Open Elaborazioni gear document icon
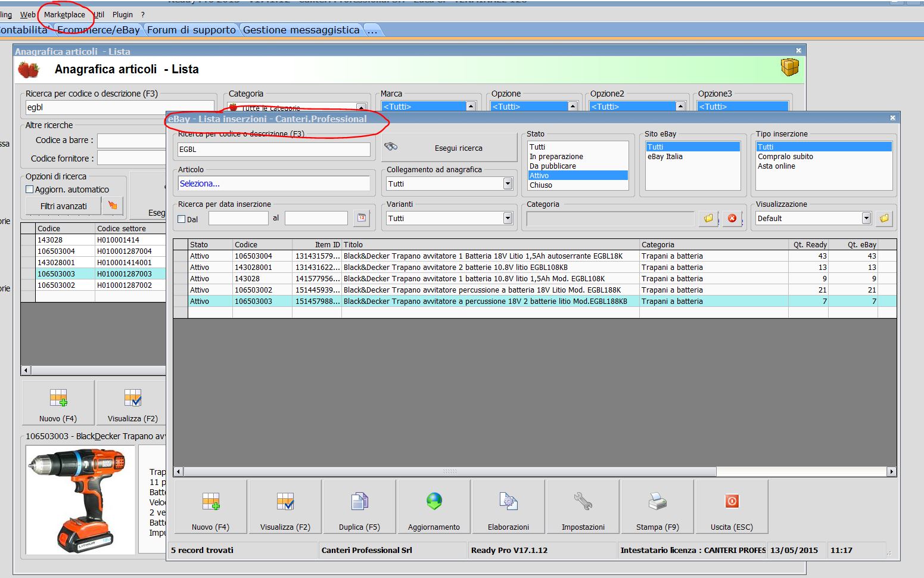Image resolution: width=924 pixels, height=578 pixels. pos(508,501)
